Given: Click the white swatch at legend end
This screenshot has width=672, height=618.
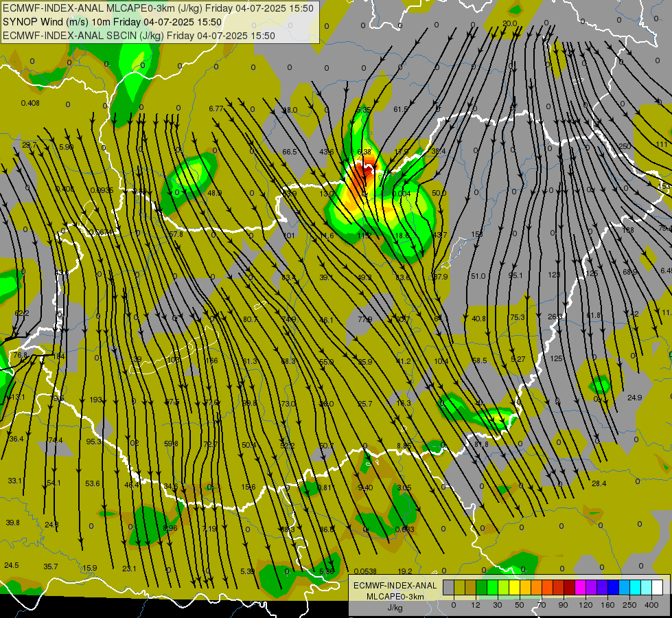Looking at the screenshot, I should click(x=657, y=587).
